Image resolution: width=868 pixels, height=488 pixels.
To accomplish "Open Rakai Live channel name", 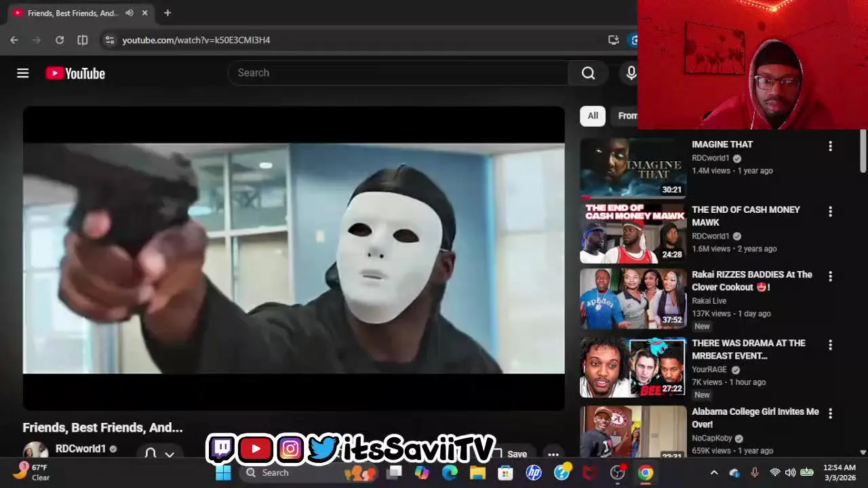I will [x=709, y=301].
